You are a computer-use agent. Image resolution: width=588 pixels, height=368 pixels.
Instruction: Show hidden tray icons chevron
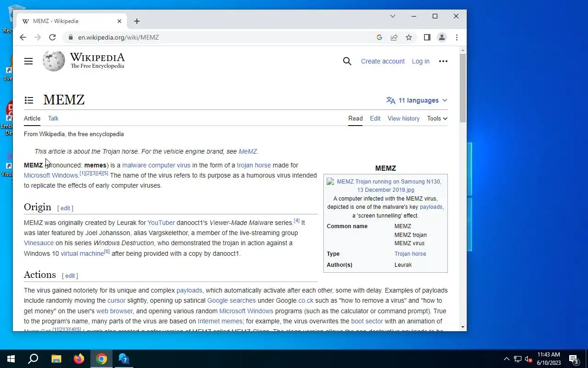[x=506, y=359]
